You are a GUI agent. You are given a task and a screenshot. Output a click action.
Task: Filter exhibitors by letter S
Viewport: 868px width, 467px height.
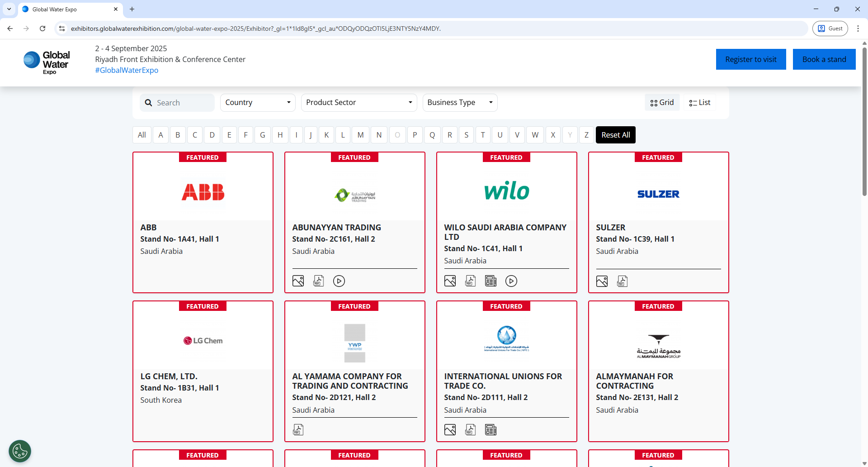coord(467,134)
